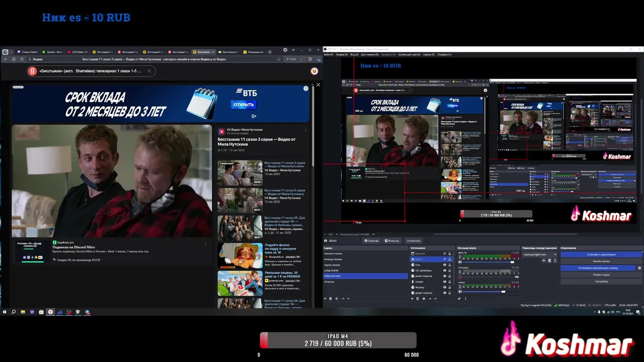Open transition properties three-dot menu
This screenshot has height=362, width=644.
pyautogui.click(x=555, y=260)
